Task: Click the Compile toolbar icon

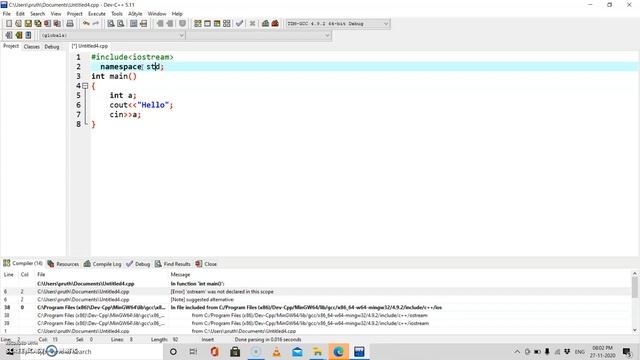Action: coord(198,24)
